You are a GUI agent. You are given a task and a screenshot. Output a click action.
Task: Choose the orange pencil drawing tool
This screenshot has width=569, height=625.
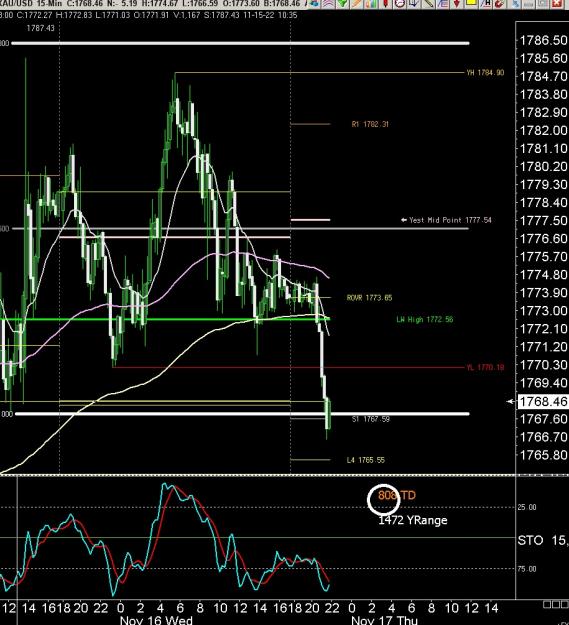[x=357, y=3]
